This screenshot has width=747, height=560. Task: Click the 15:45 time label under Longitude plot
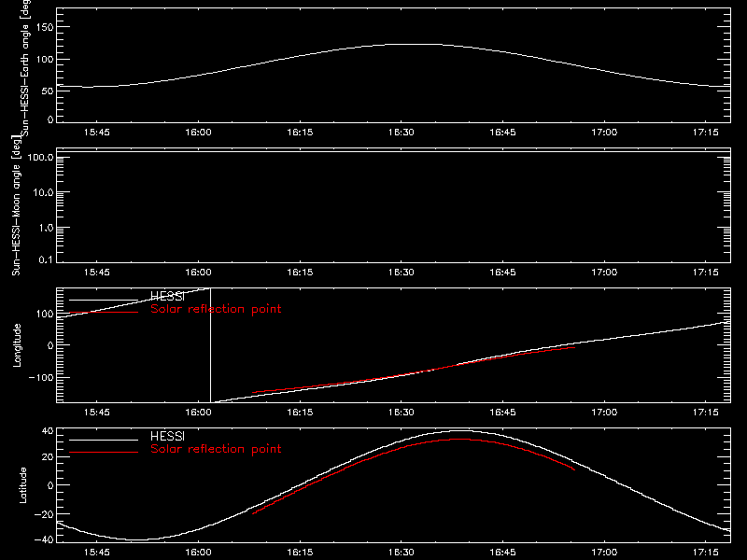[x=97, y=413]
